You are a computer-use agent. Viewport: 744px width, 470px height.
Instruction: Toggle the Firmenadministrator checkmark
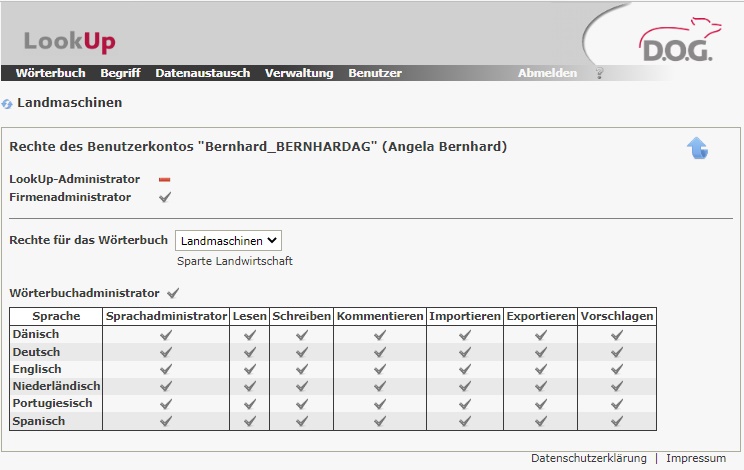165,197
